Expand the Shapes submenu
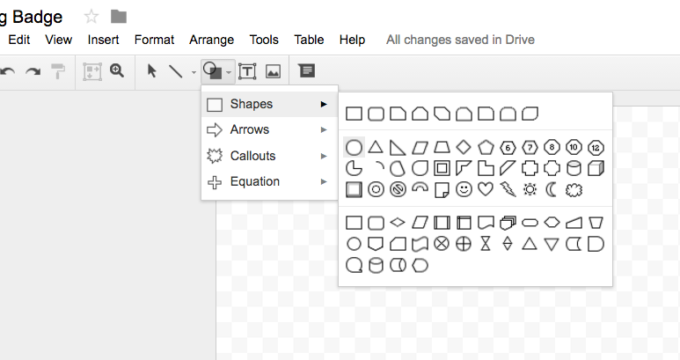Viewport: 680px width, 360px height. point(269,104)
